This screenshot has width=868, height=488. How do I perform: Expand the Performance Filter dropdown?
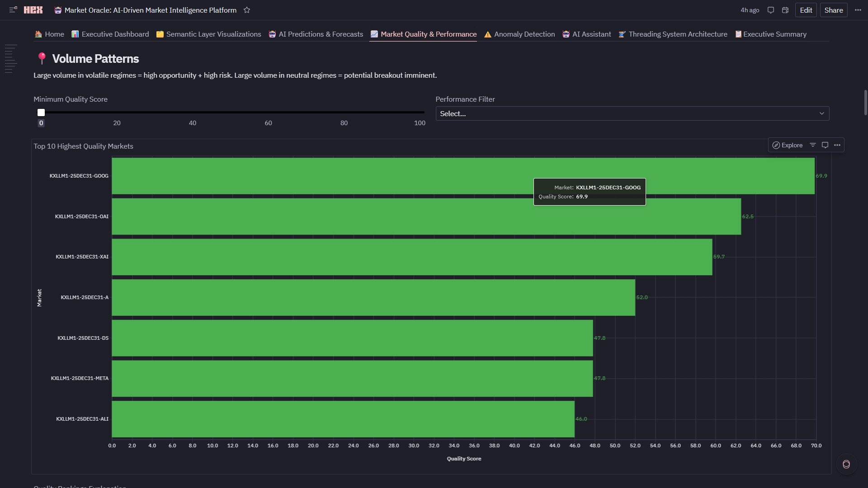pos(632,113)
